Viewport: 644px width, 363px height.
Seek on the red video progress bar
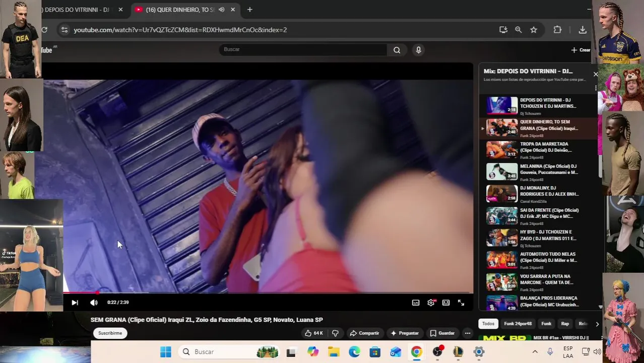click(x=268, y=292)
